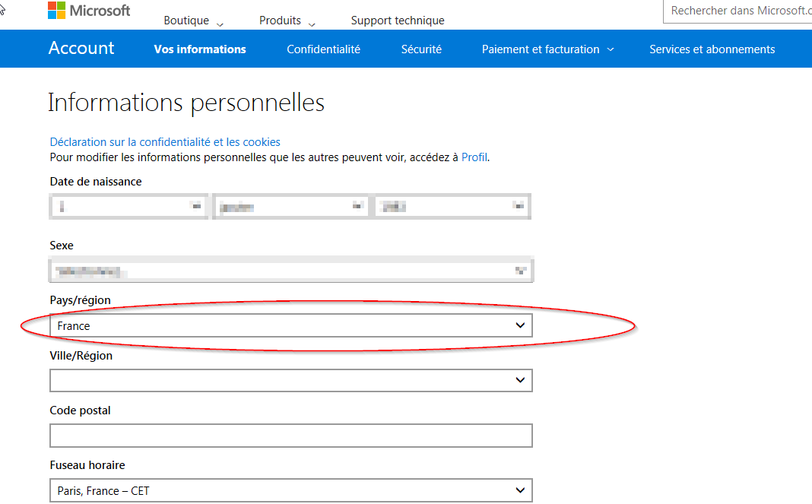Expand Paiement et facturation dropdown
The height and width of the screenshot is (504, 812).
(547, 49)
